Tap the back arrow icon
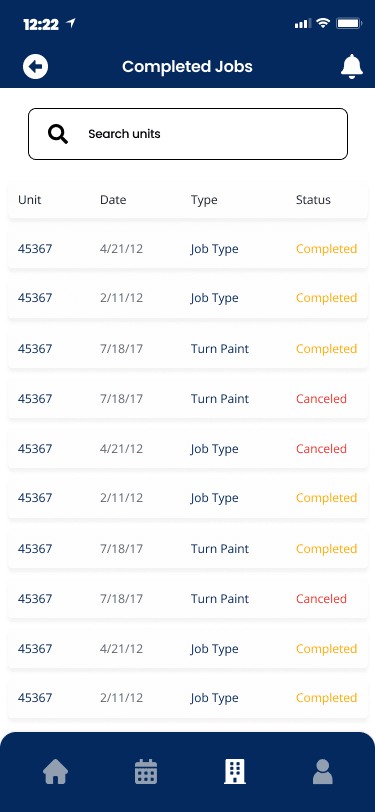Viewport: 375px width, 812px height. click(35, 66)
